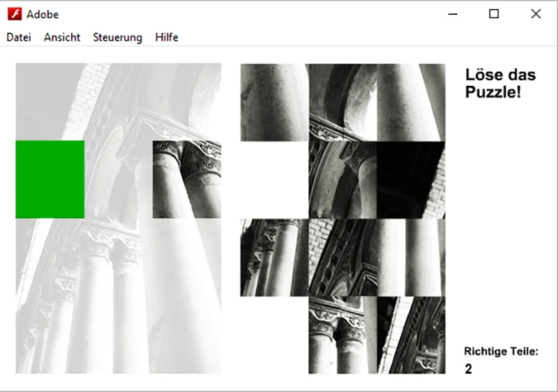Click the Löse das Puzzle! heading

point(500,83)
